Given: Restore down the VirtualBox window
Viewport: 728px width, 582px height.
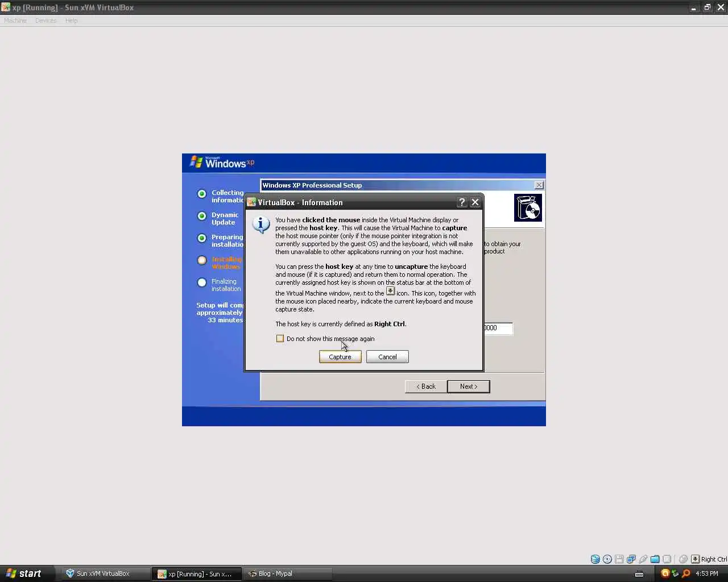Looking at the screenshot, I should (707, 7).
